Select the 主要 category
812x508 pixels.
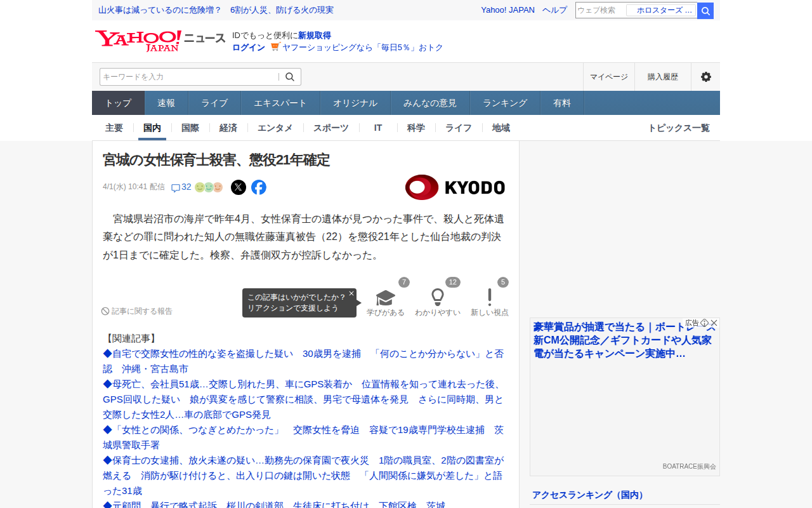(114, 128)
